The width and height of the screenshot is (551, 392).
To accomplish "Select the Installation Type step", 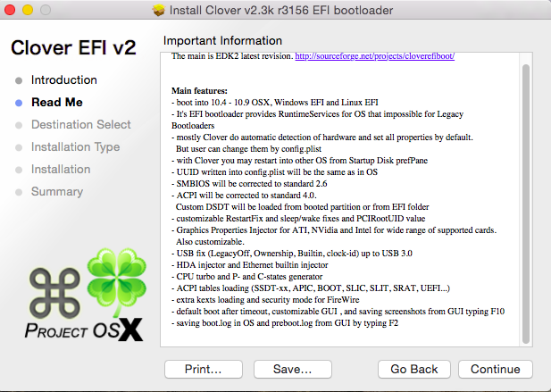I will pos(75,146).
